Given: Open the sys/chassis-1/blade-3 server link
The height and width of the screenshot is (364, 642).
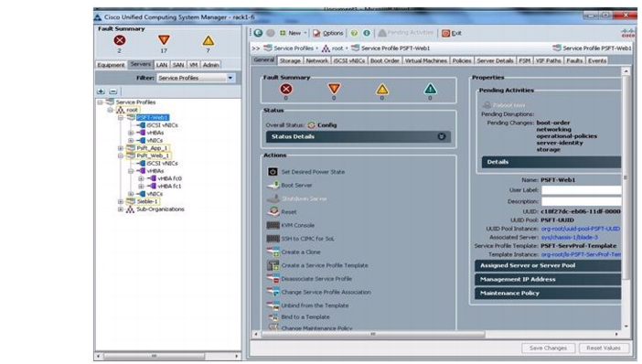Looking at the screenshot, I should 569,237.
